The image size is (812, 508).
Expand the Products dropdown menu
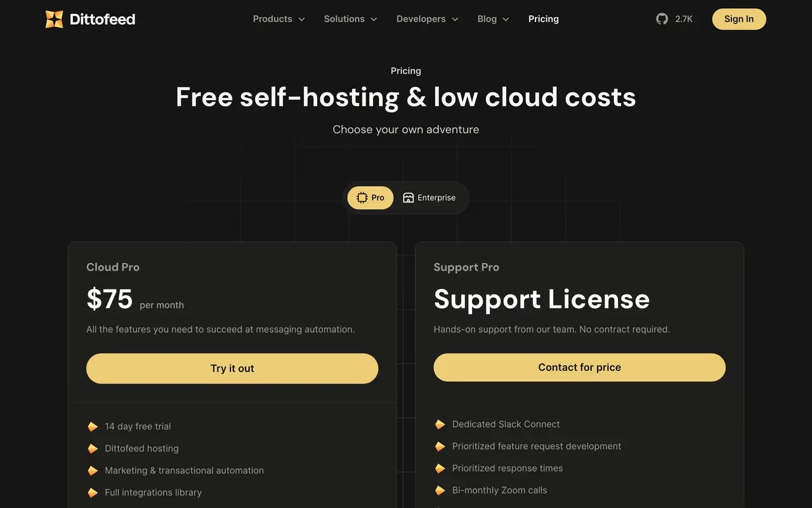click(279, 19)
